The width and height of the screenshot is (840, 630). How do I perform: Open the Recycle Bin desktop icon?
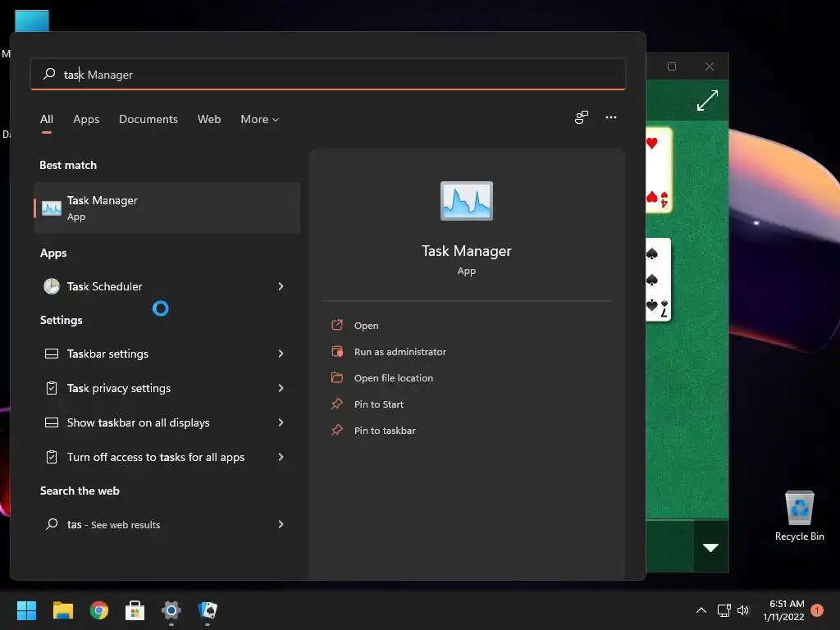[x=799, y=516]
